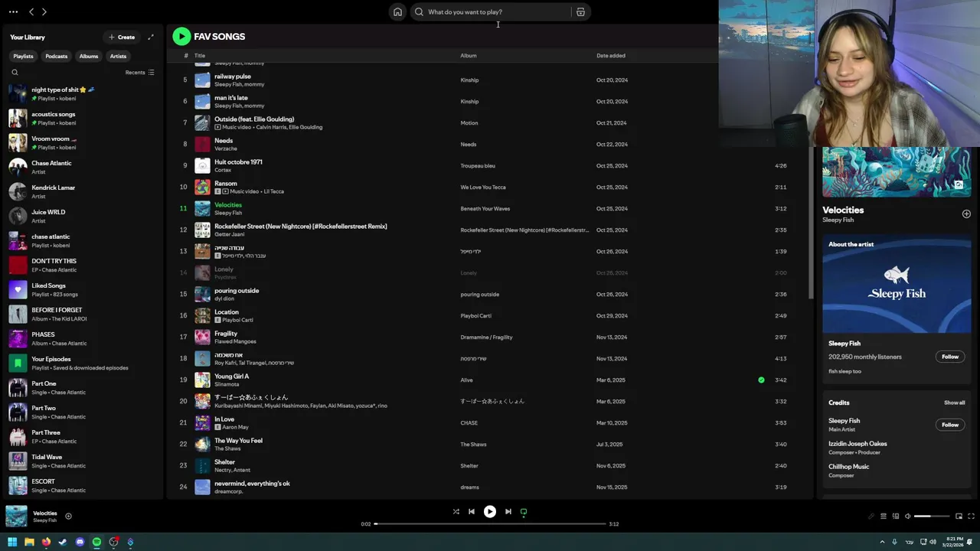Open Juice WRLD artist in library
Image resolution: width=980 pixels, height=551 pixels.
tap(83, 217)
